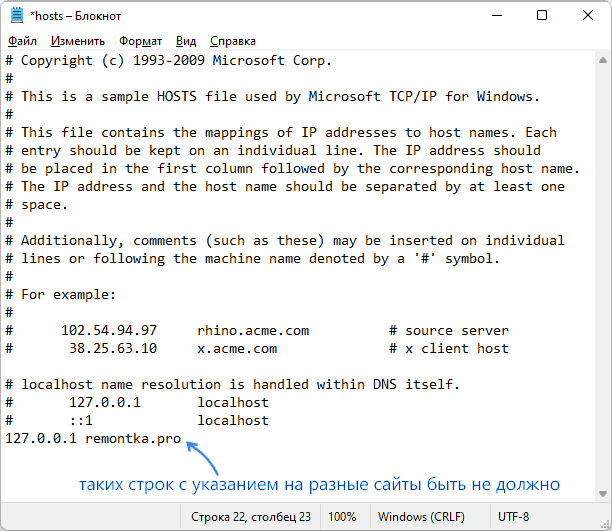Click the Строка 22, столбец 23 status
Screen dimensions: 612x531
(251, 517)
